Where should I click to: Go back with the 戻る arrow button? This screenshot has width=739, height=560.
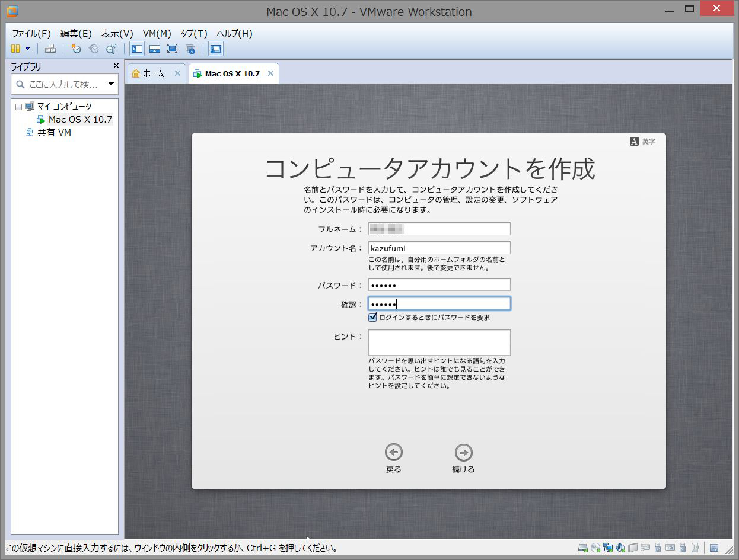[394, 453]
